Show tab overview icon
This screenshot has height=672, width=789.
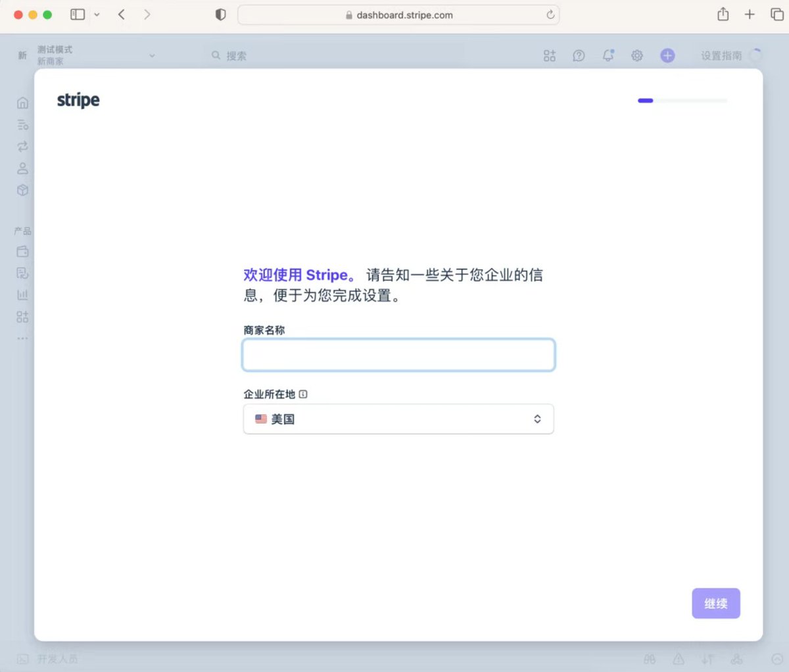(x=777, y=14)
